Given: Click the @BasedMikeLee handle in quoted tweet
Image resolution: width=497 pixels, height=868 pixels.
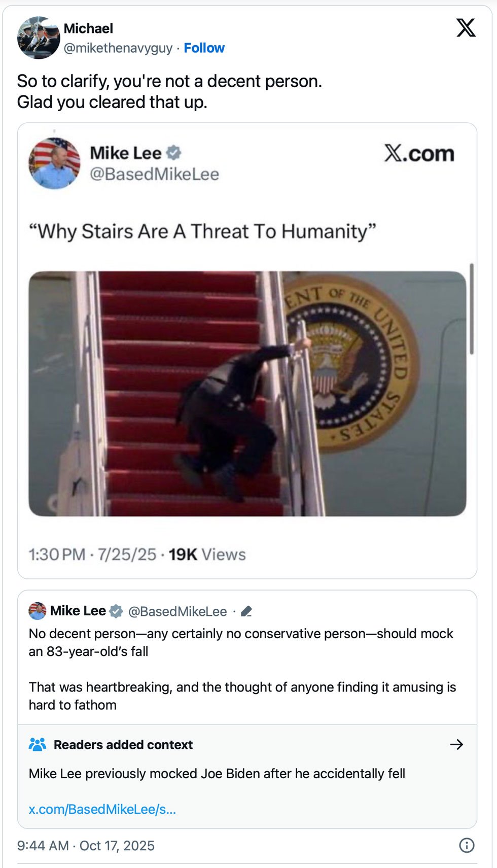Looking at the screenshot, I should coord(177,611).
